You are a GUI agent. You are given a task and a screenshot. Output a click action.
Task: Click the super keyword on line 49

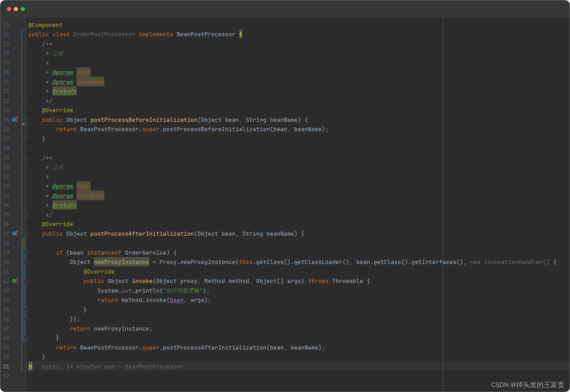pyautogui.click(x=151, y=347)
